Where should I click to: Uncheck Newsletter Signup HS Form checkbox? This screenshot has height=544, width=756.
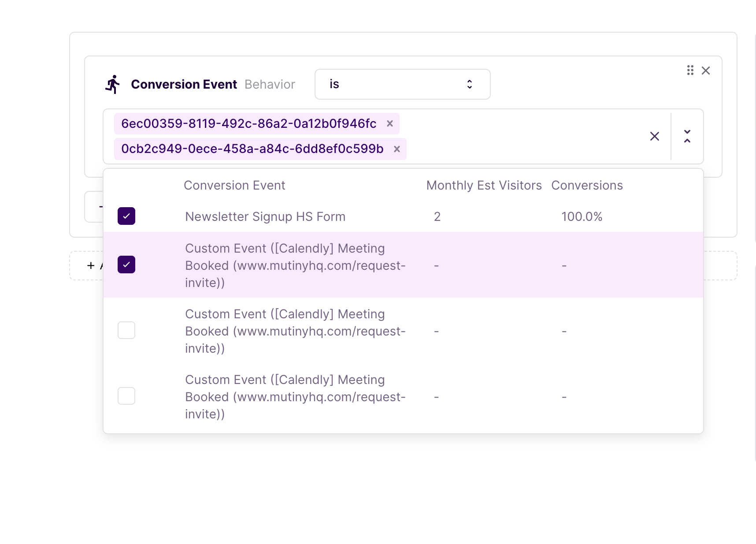pos(126,216)
